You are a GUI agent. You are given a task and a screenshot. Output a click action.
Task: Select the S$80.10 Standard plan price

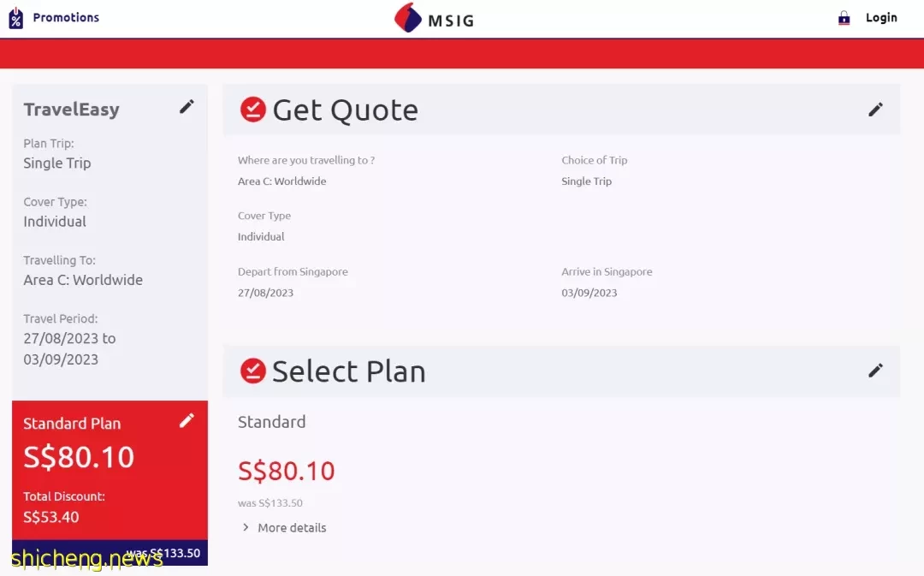pyautogui.click(x=287, y=471)
